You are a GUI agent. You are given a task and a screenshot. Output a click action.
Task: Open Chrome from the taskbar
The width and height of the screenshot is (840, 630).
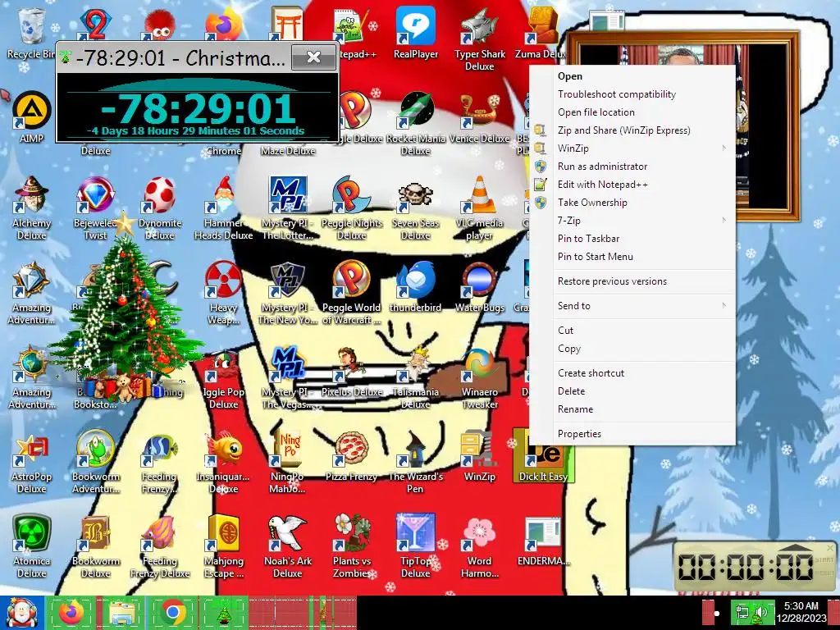pyautogui.click(x=172, y=613)
